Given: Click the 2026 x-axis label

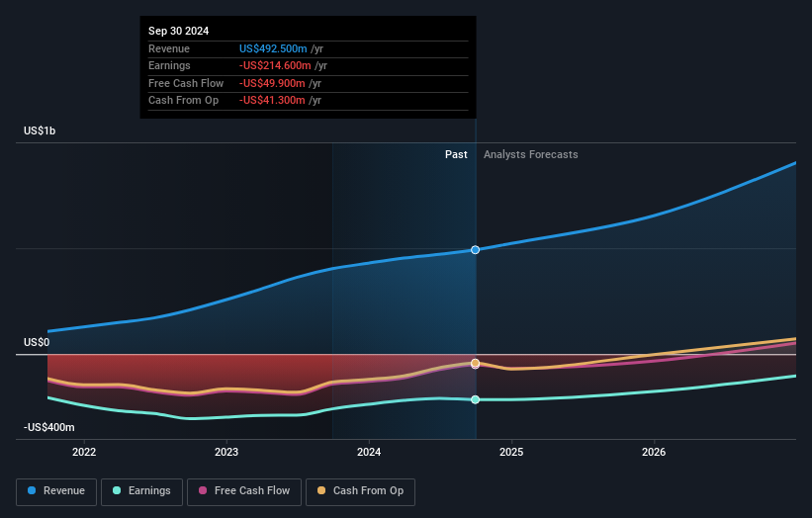Looking at the screenshot, I should [654, 452].
